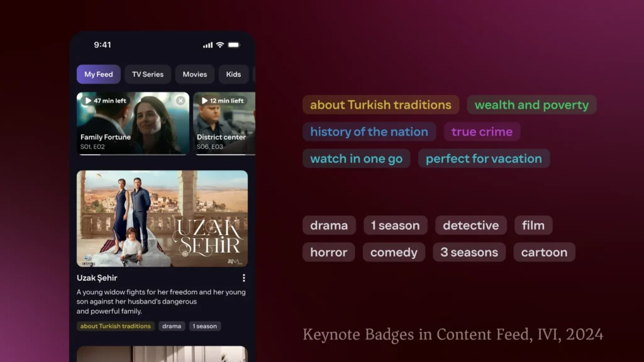Tap the Wi-Fi status icon
This screenshot has width=644, height=362.
click(220, 45)
